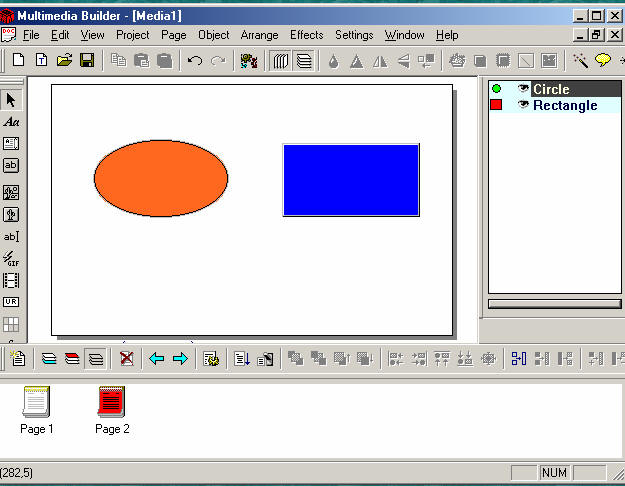Toggle vertical pages panel view
625x486 pixels.
(281, 61)
